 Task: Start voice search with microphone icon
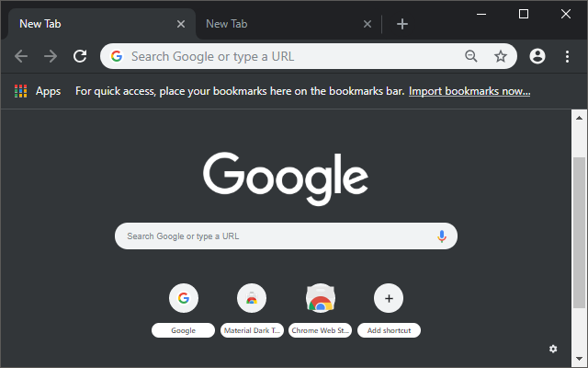[x=442, y=236]
